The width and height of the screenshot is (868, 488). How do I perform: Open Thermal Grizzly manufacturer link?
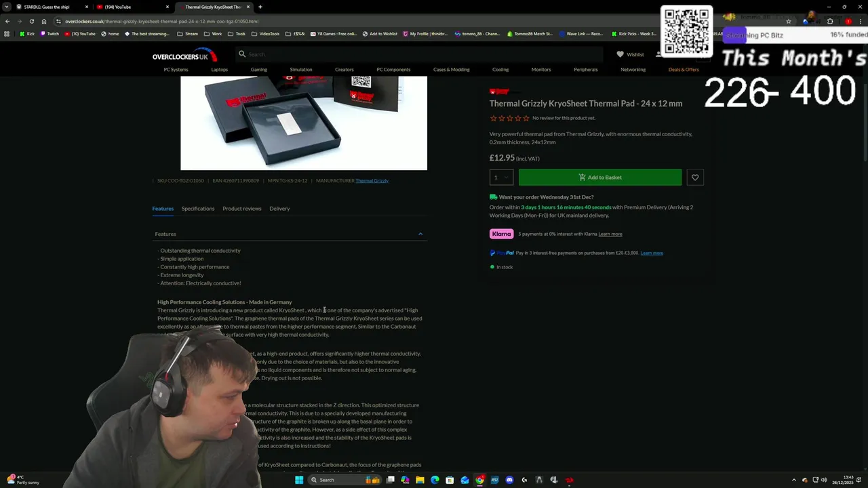point(372,181)
